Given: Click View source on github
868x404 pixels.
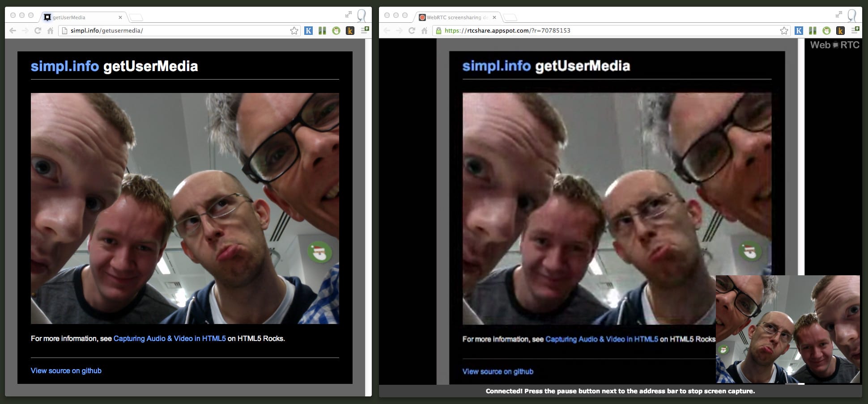Looking at the screenshot, I should pyautogui.click(x=66, y=370).
